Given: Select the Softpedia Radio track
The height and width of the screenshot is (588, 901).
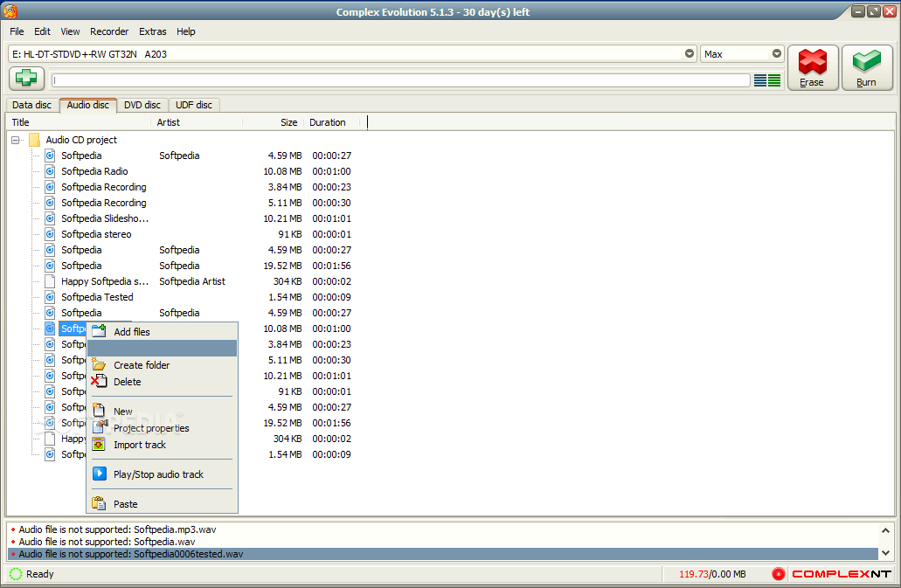Looking at the screenshot, I should tap(94, 171).
